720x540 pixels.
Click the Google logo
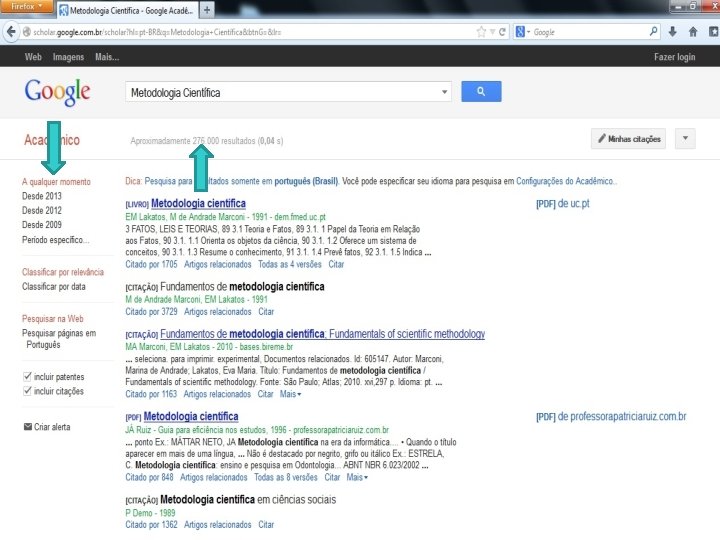57,92
